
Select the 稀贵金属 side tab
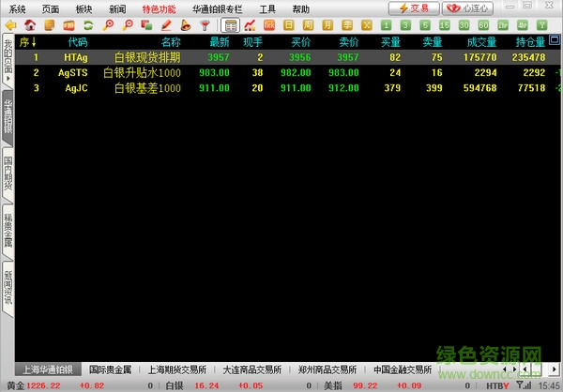[8, 231]
